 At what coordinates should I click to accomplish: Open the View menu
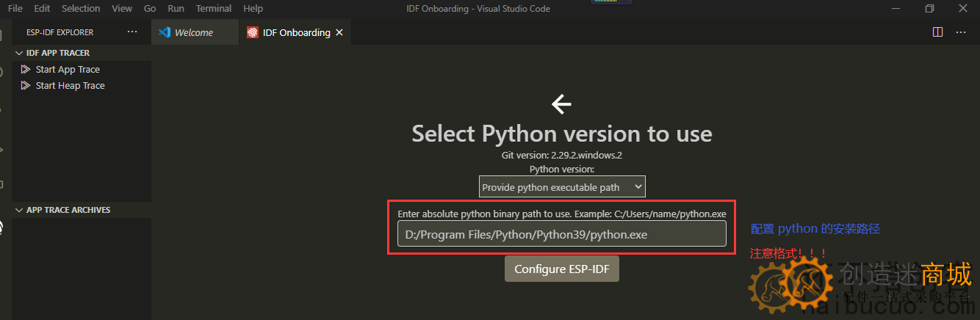point(122,8)
